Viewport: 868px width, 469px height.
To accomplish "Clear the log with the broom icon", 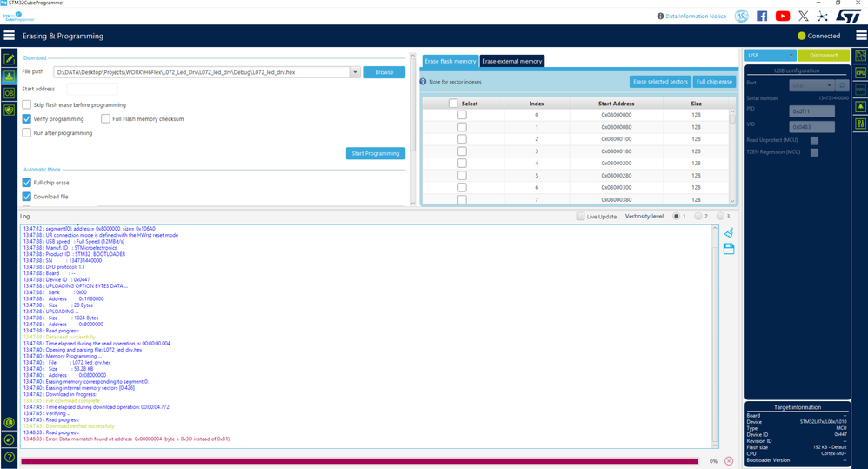I will [x=729, y=232].
